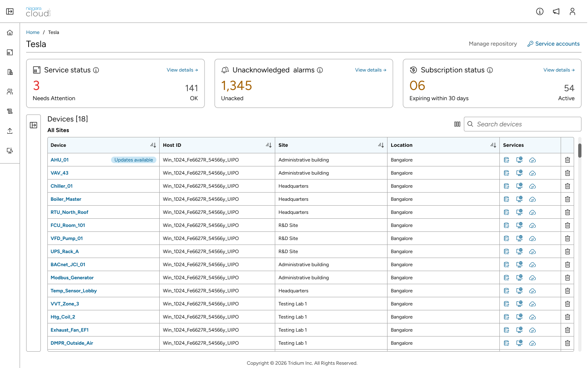The height and width of the screenshot is (368, 588).
Task: Click the devices table vertical scrollbar
Action: (580, 150)
